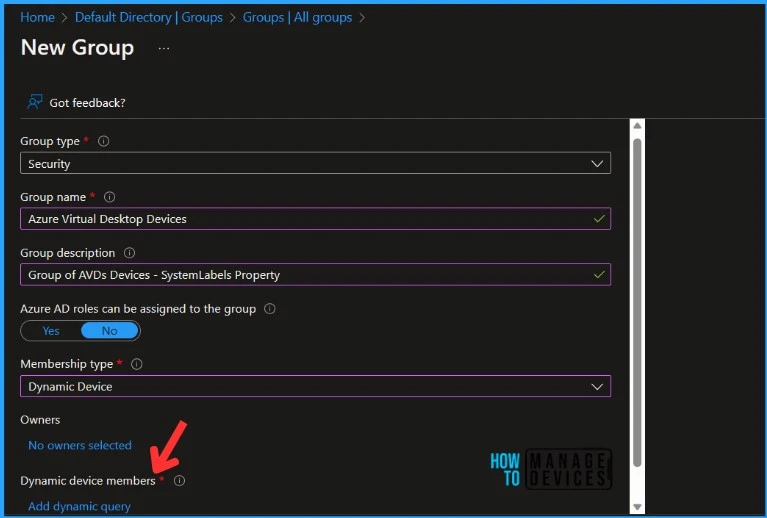Screen dimensions: 767x518
Task: Show info for Dynamic device members
Action: pos(180,480)
